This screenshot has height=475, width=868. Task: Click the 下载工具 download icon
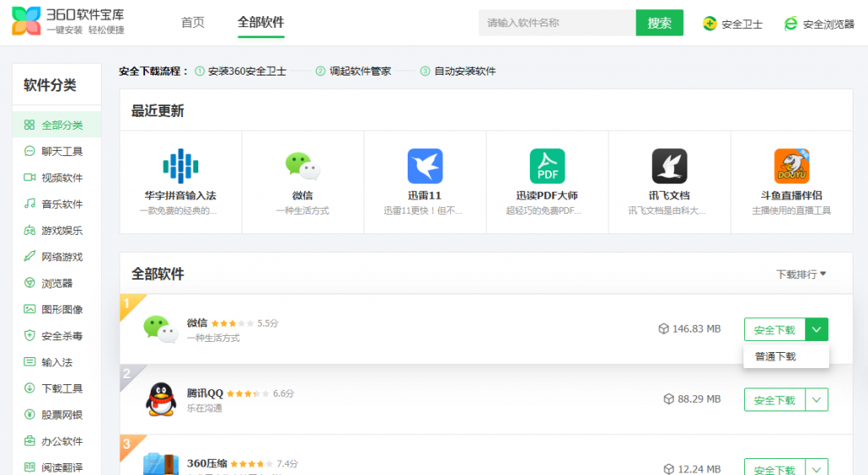[30, 388]
